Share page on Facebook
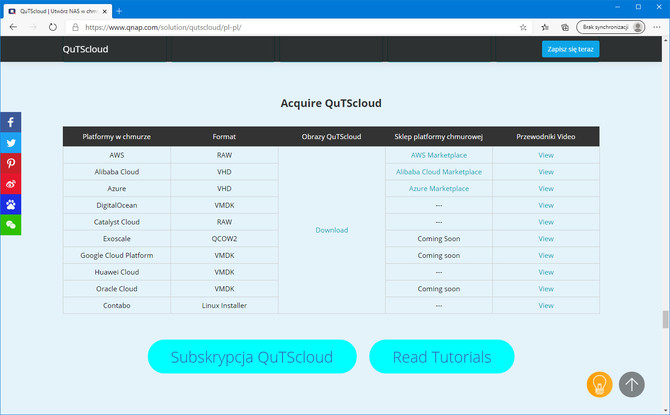The image size is (670, 415). [x=11, y=123]
